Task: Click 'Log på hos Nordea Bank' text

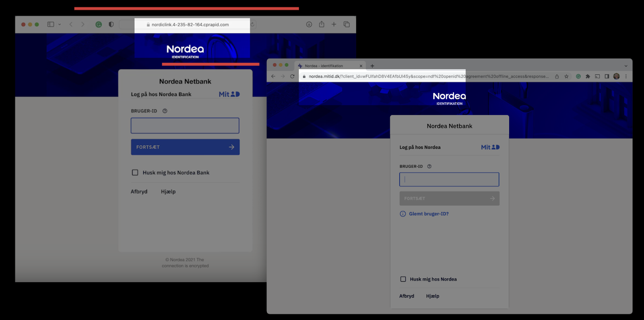Action: click(161, 94)
